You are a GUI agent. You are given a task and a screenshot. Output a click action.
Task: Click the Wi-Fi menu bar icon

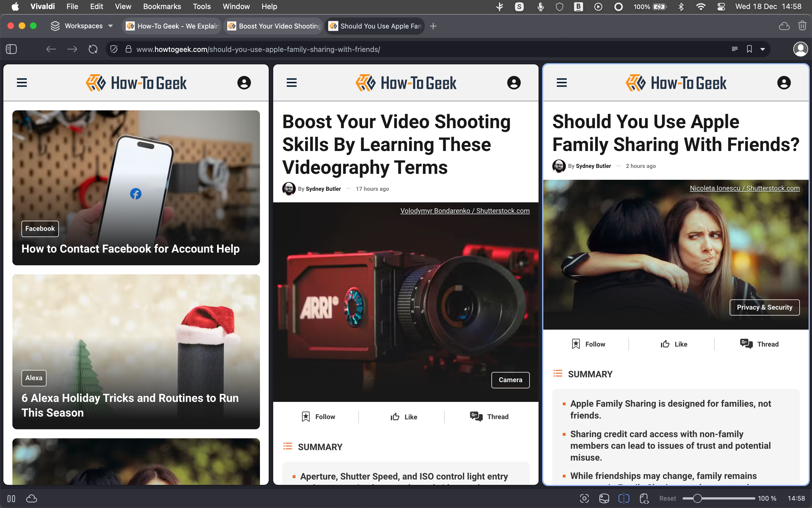[701, 6]
